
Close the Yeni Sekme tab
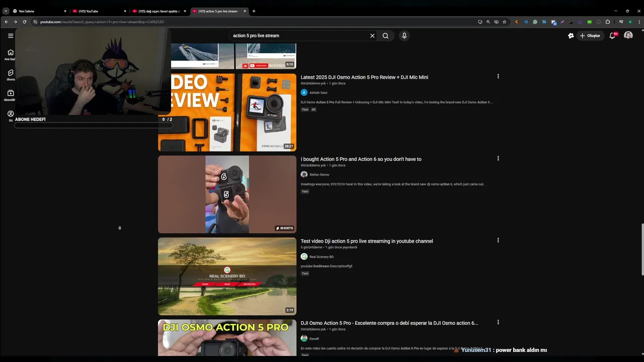65,11
